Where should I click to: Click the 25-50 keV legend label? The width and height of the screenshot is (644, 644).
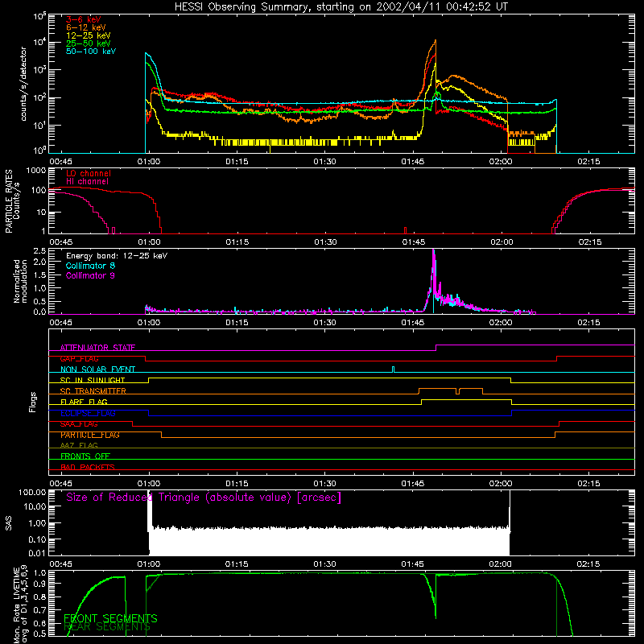(x=89, y=43)
